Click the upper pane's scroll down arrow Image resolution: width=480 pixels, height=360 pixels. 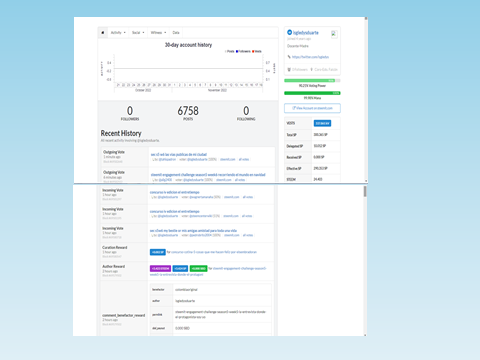tap(366, 181)
